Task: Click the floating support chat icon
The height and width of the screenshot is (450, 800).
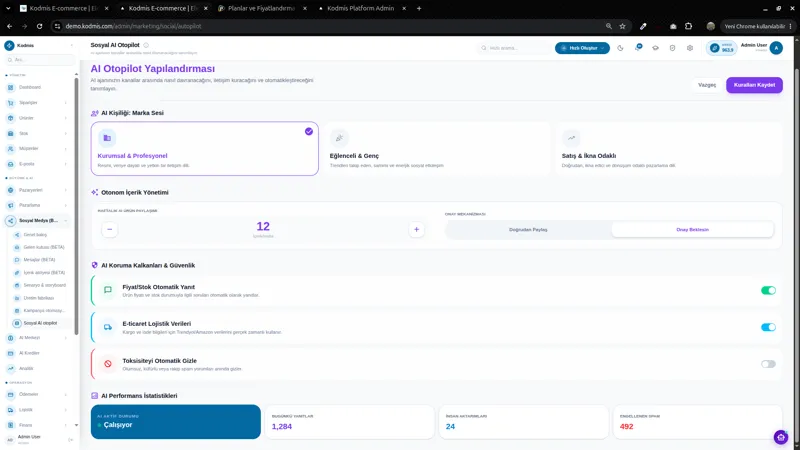Action: click(781, 437)
